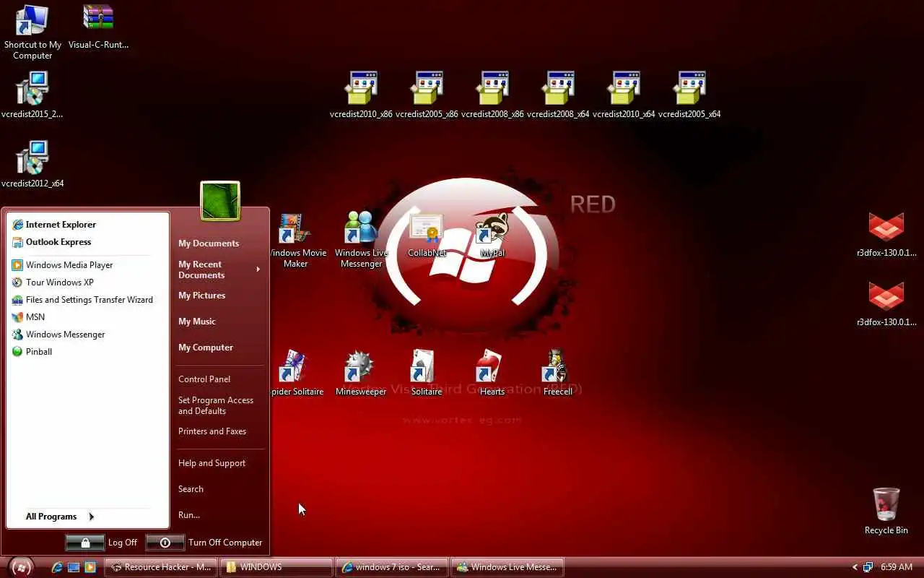Launch Outlook Express from Start menu
Viewport: 924px width, 578px height.
point(87,242)
